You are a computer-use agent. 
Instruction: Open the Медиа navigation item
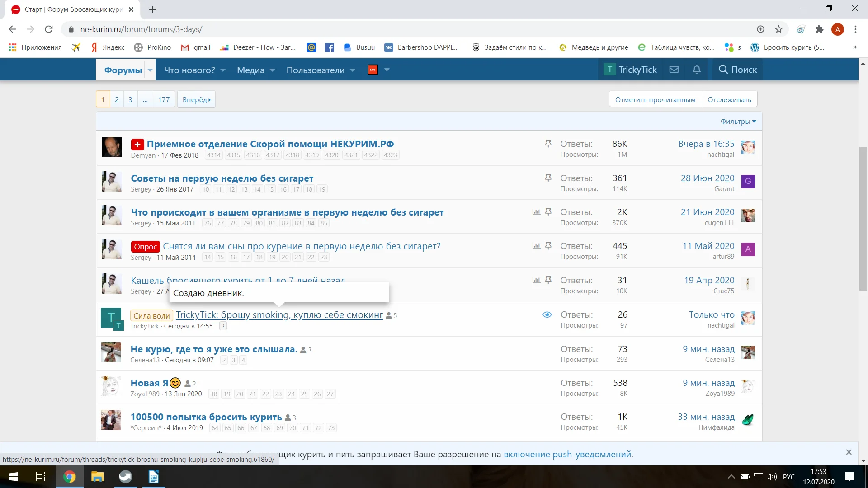coord(250,70)
